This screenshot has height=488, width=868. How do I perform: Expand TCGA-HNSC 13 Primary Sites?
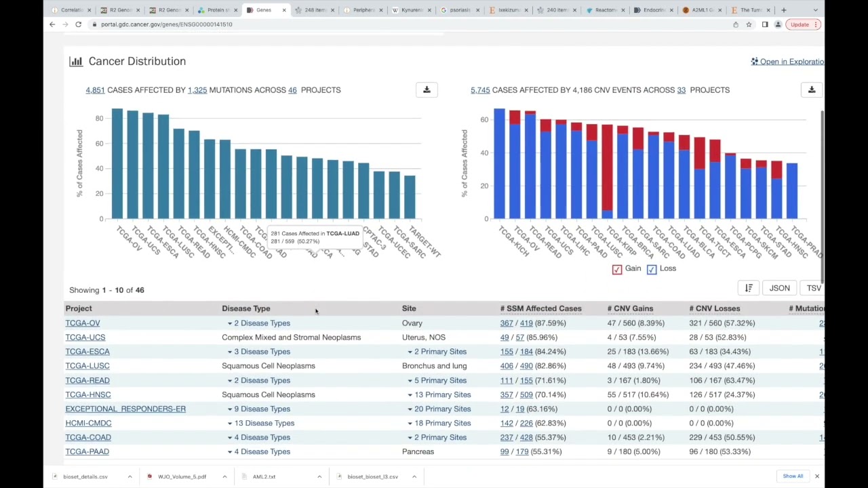(439, 394)
